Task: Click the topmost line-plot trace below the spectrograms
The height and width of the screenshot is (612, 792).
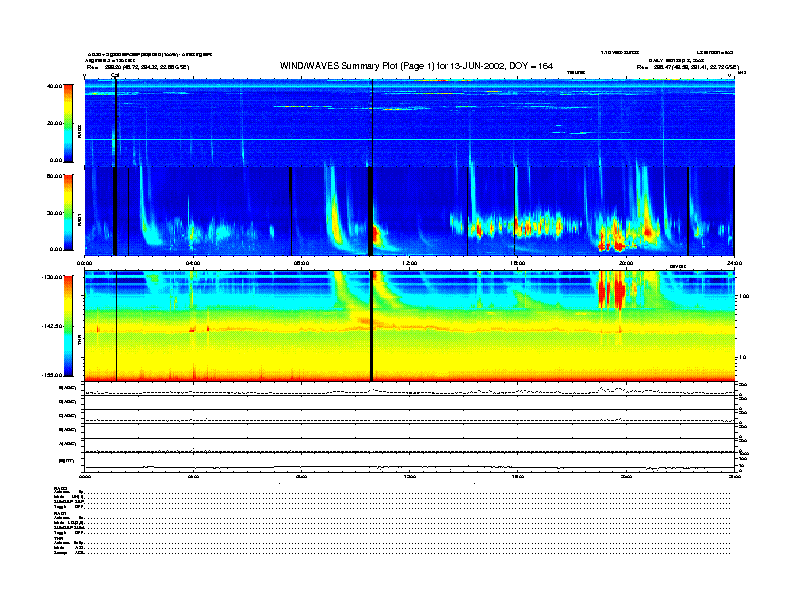Action: [410, 391]
